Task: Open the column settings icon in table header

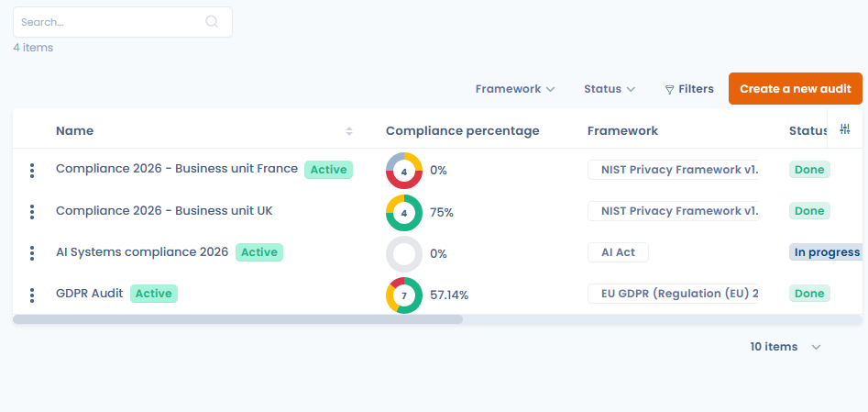Action: [845, 129]
